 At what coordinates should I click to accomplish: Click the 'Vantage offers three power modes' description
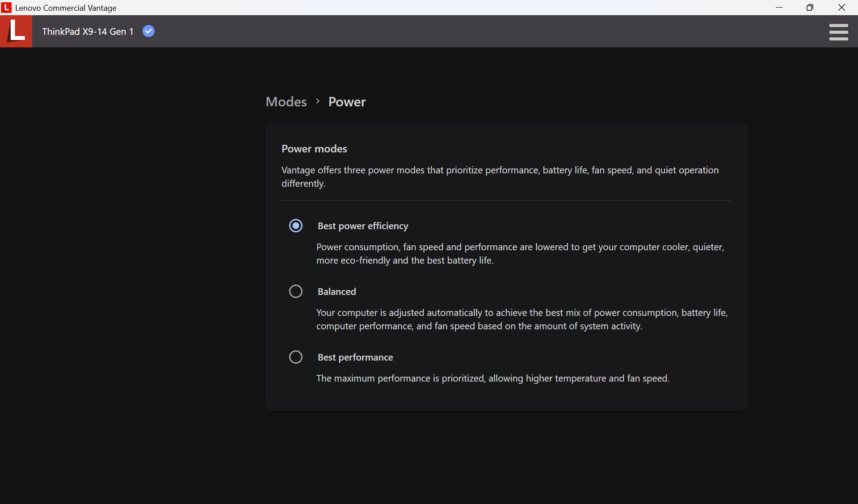500,176
